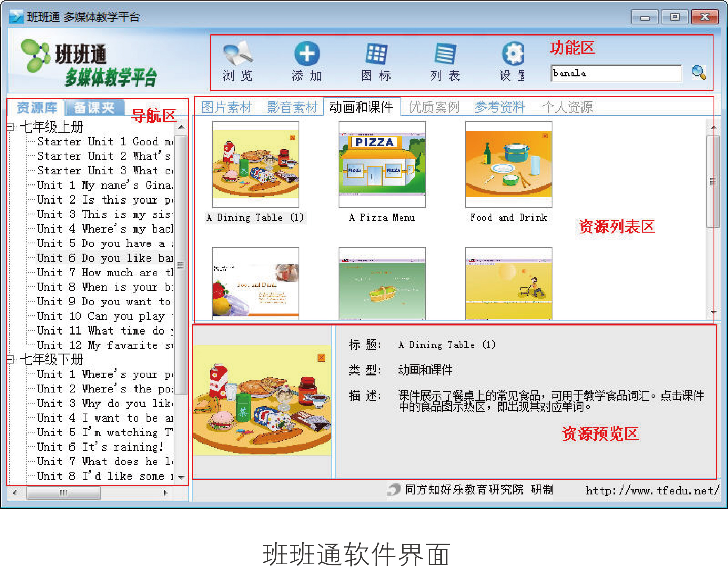728x570 pixels.
Task: Click the small corner icon on preview image
Action: (321, 358)
